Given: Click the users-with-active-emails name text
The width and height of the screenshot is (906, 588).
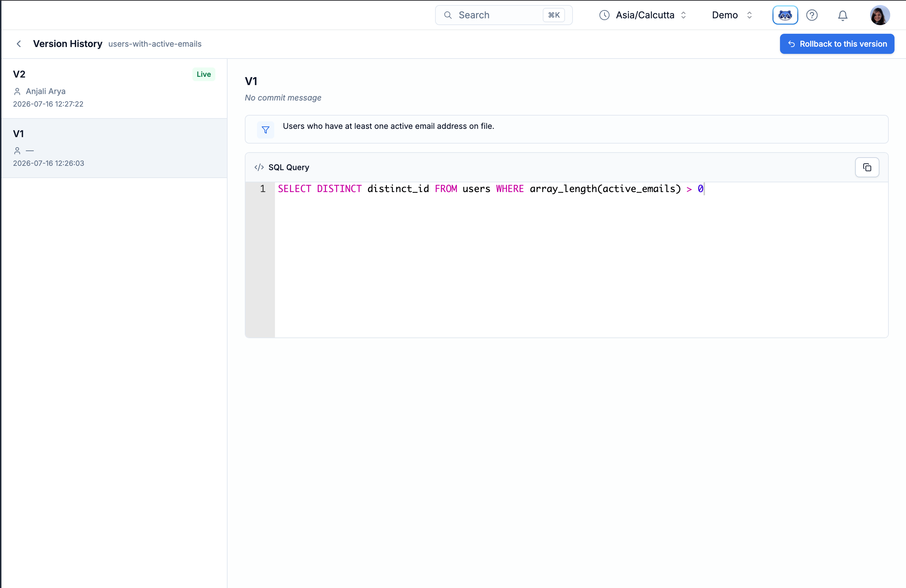Looking at the screenshot, I should [x=155, y=44].
